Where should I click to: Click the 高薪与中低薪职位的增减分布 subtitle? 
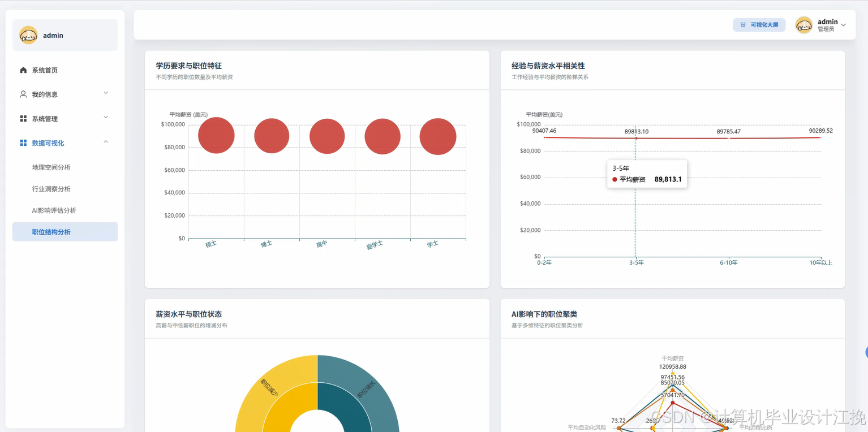[x=191, y=326]
